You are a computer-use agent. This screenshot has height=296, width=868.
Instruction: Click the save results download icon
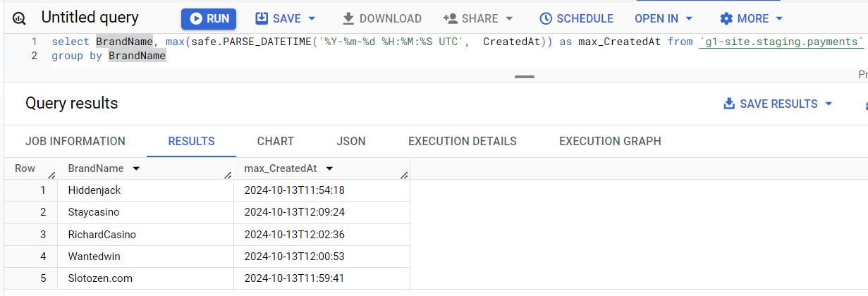click(729, 104)
